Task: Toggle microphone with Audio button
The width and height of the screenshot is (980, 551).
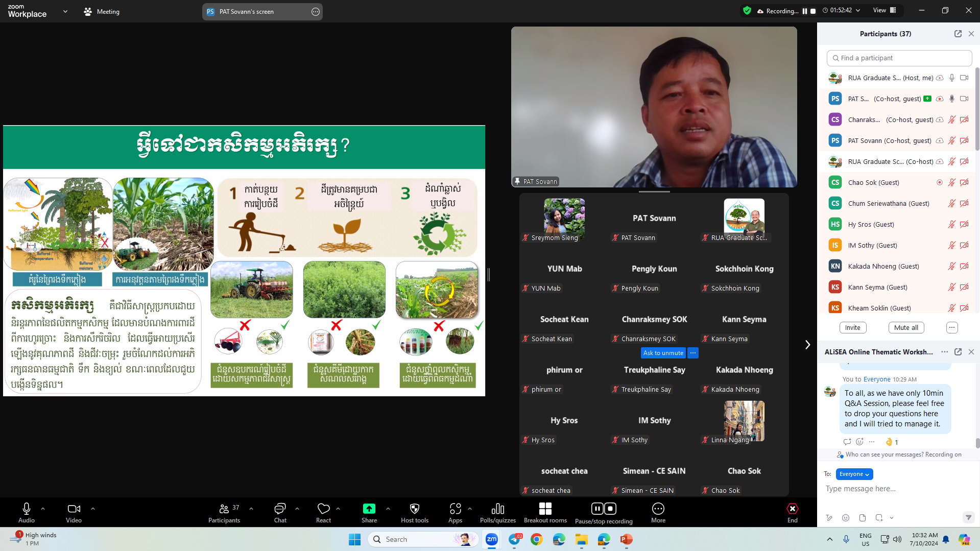Action: (27, 512)
